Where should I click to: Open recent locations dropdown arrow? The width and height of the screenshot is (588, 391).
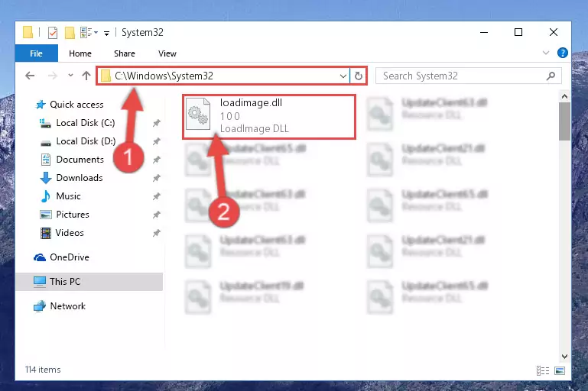[x=70, y=76]
